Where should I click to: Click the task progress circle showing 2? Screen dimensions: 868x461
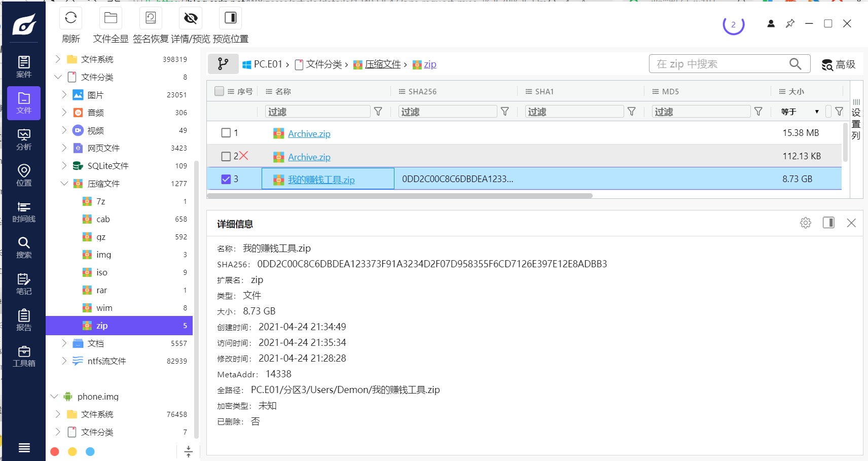(x=733, y=24)
